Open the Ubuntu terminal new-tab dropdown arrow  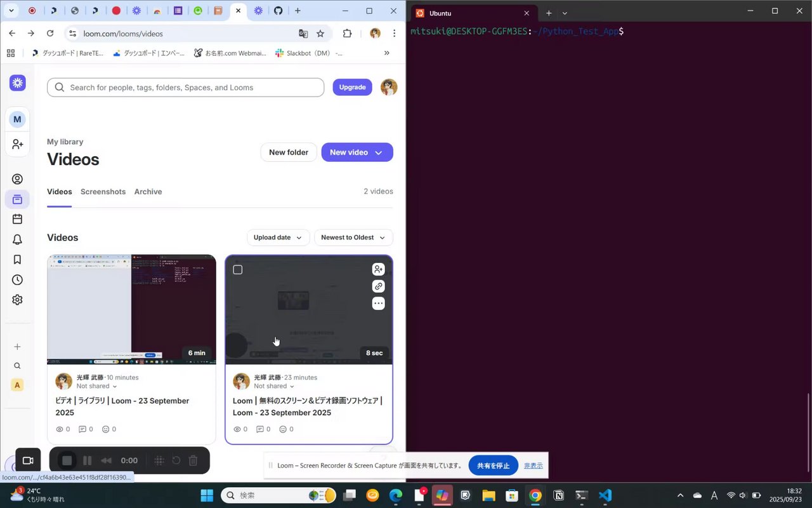pos(565,13)
